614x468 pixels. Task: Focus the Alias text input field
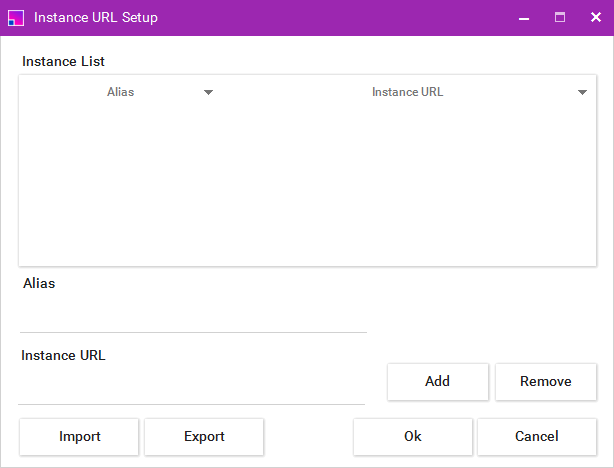(x=193, y=318)
